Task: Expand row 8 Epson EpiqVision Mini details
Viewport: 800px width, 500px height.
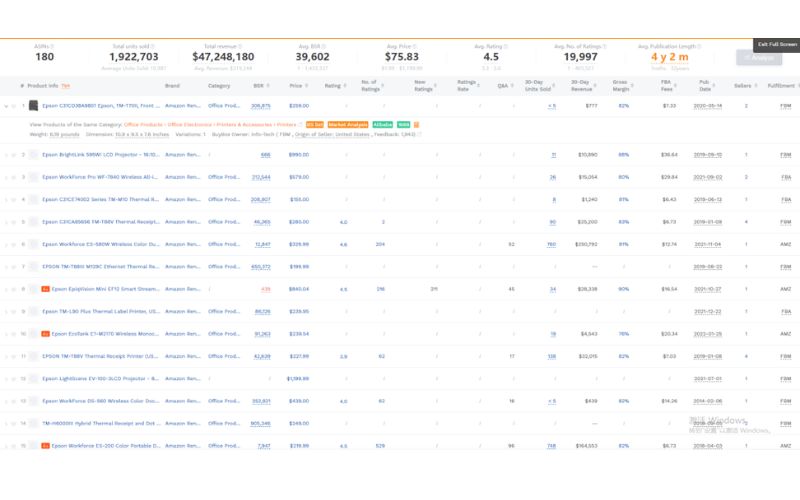Action: (6, 289)
